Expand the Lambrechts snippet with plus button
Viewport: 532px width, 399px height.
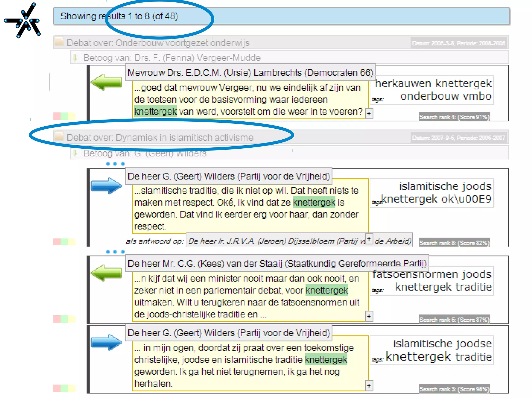[369, 114]
